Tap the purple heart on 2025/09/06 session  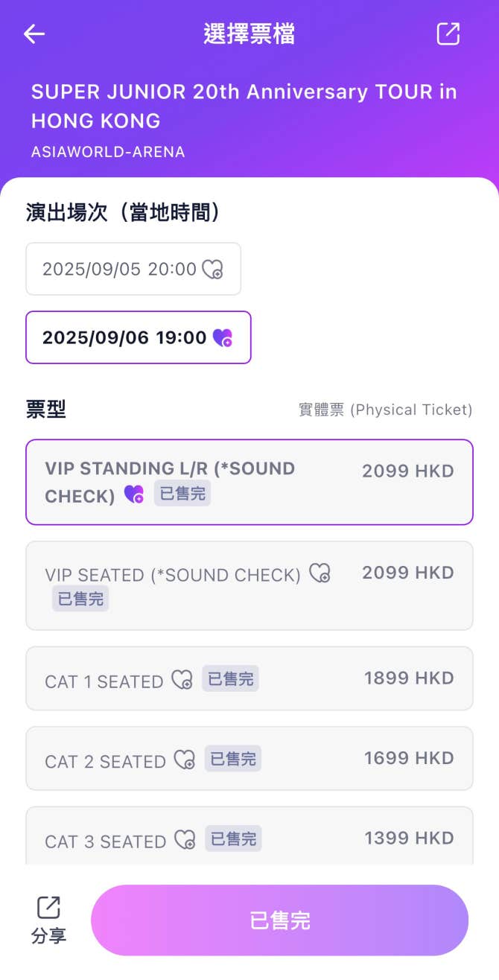[x=224, y=337]
